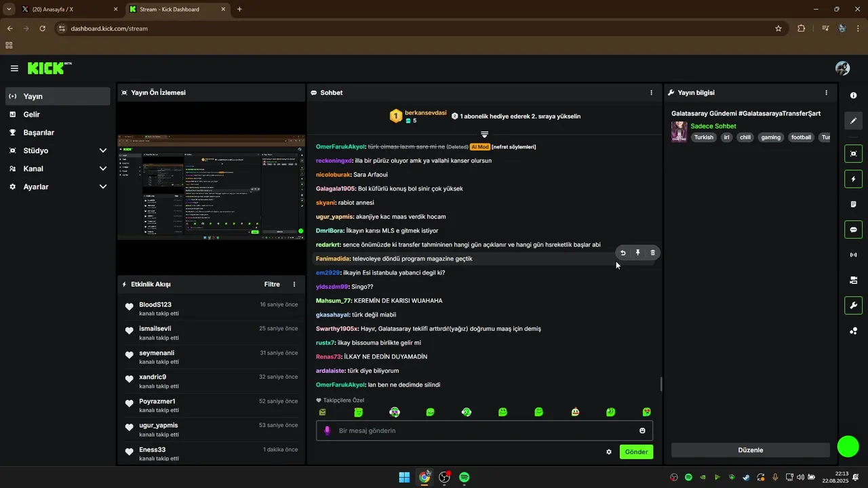Screen dimensions: 868x488
Task: Open Spotify from the taskbar
Action: pyautogui.click(x=465, y=477)
